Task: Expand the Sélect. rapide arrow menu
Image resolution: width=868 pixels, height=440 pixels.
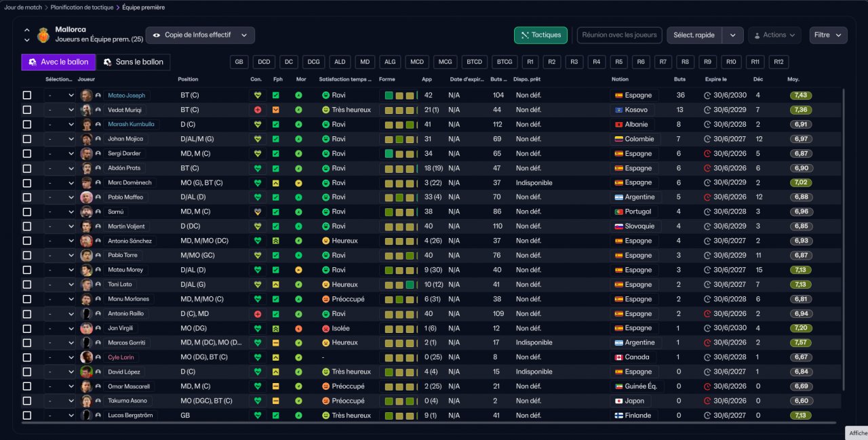Action: (732, 35)
